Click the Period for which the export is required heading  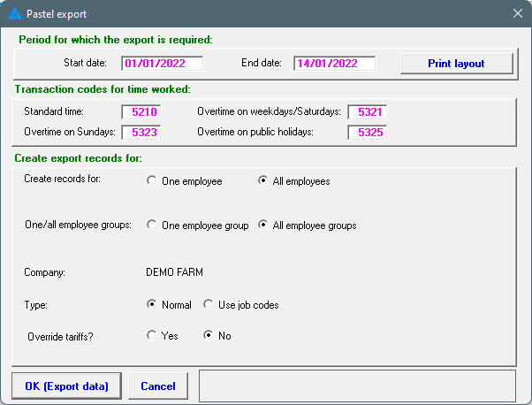click(x=116, y=40)
